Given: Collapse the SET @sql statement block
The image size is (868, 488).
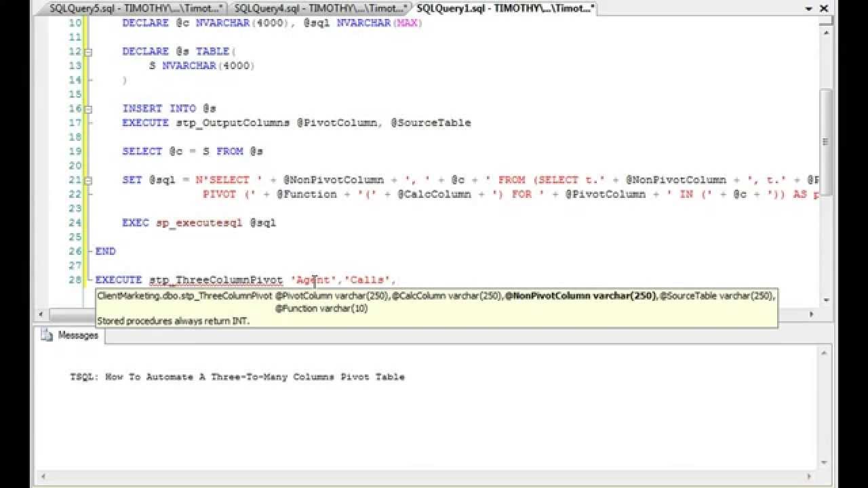Looking at the screenshot, I should pyautogui.click(x=89, y=180).
